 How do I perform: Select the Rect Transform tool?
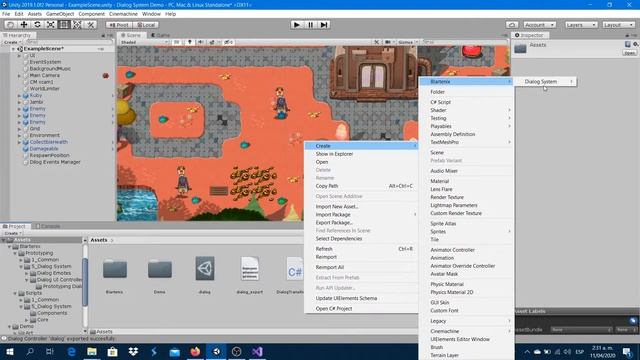tap(64, 25)
